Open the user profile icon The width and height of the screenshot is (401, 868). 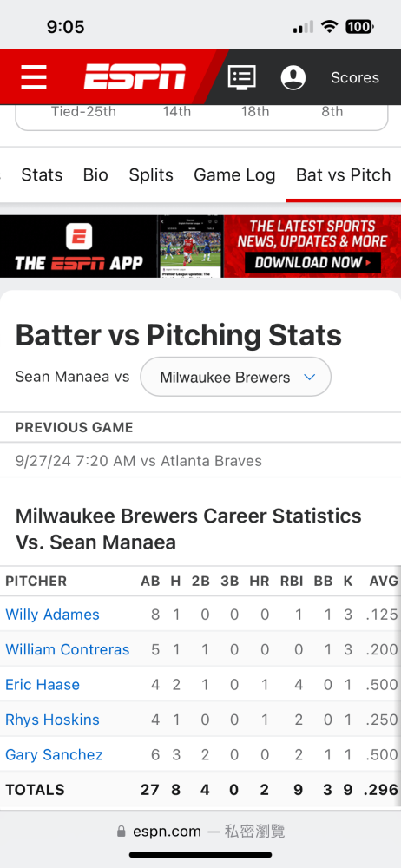pos(293,77)
